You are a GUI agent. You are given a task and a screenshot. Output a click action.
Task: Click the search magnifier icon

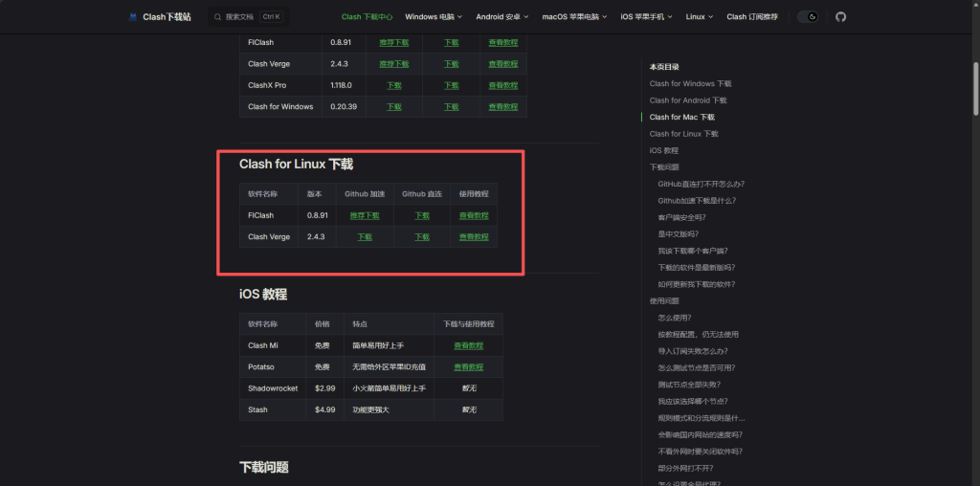pyautogui.click(x=218, y=17)
